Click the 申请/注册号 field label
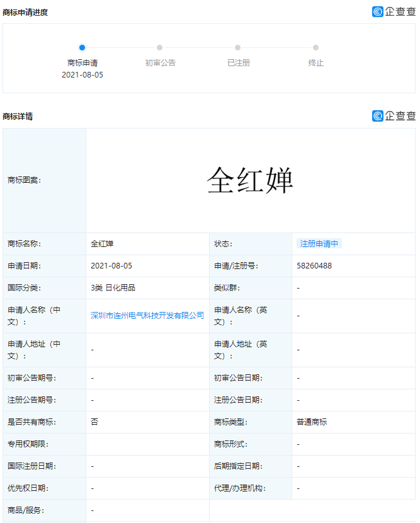Image resolution: width=420 pixels, height=523 pixels. (x=236, y=266)
